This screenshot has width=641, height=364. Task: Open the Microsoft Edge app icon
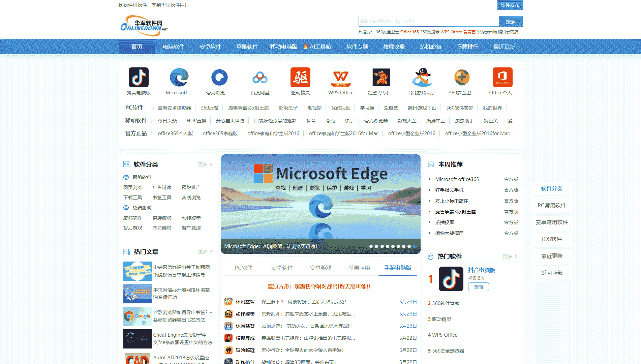tap(179, 77)
